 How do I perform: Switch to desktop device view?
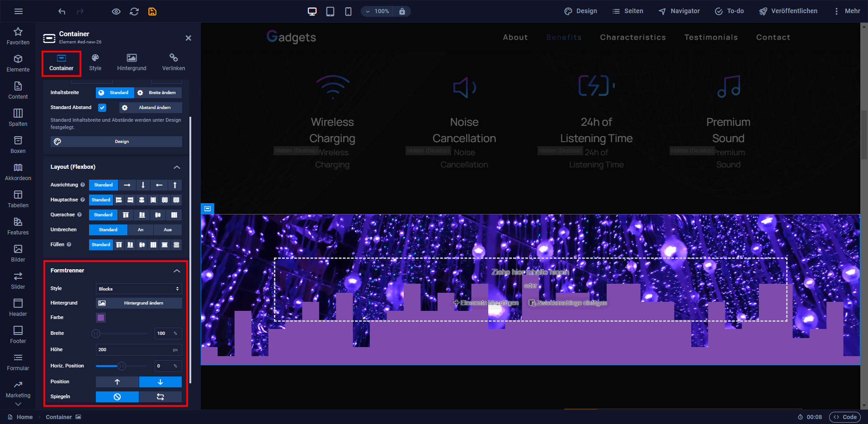312,11
